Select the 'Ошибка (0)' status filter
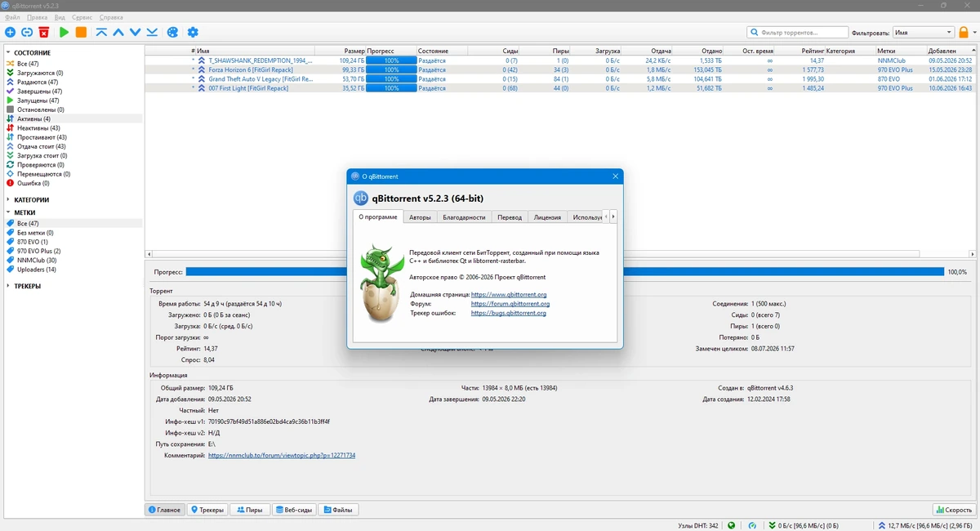Viewport: 980px width, 531px height. (x=33, y=183)
